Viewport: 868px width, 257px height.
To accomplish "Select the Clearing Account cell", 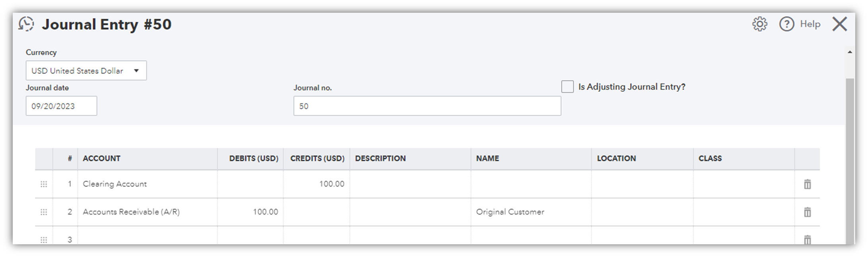I will 147,184.
